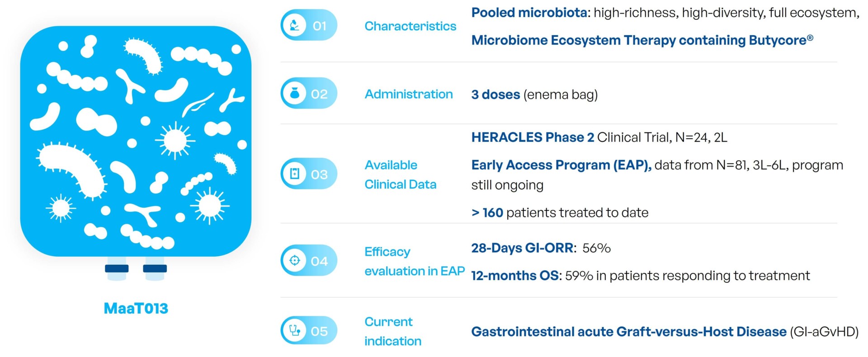Click the stethoscope icon in badge 05
Screen dimensions: 868x357
295,330
